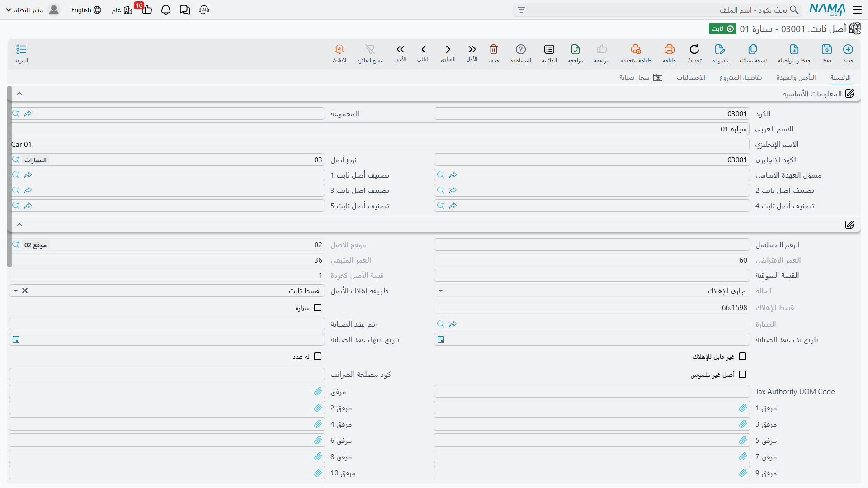868x488 pixels.
Task: Open calendar for تاريخ انتهاء عقد الصيانة
Action: (x=16, y=339)
